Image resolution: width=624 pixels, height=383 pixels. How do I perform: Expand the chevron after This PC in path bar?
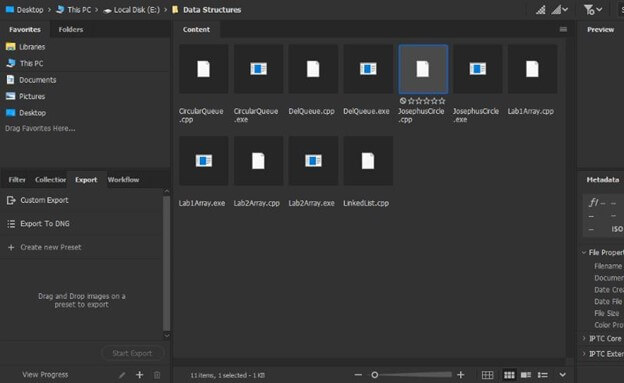97,10
